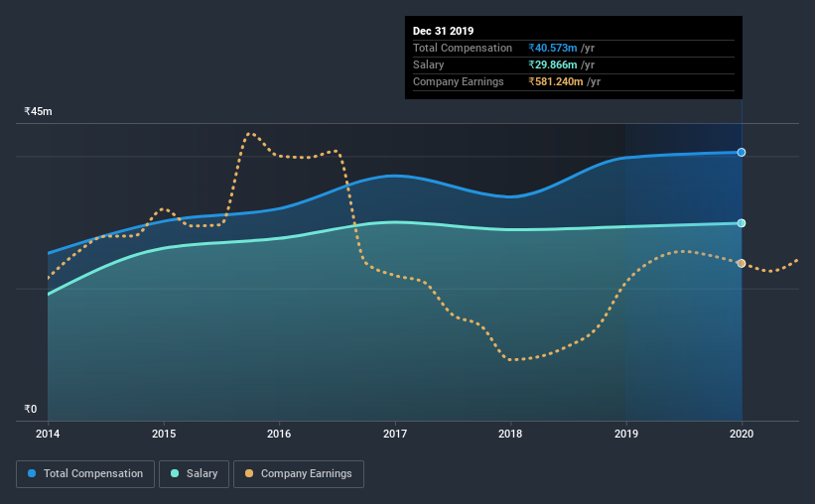Click the Total Compensation label in tooltip

pyautogui.click(x=463, y=48)
